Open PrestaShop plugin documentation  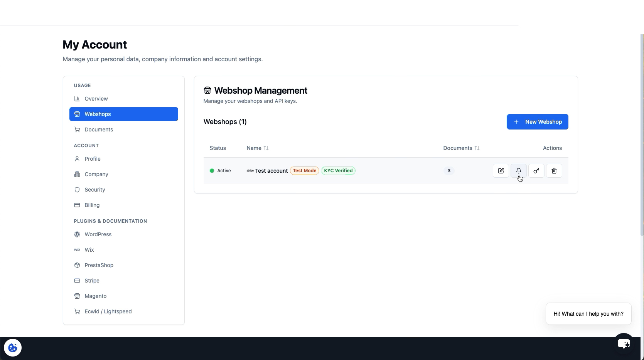click(124, 265)
